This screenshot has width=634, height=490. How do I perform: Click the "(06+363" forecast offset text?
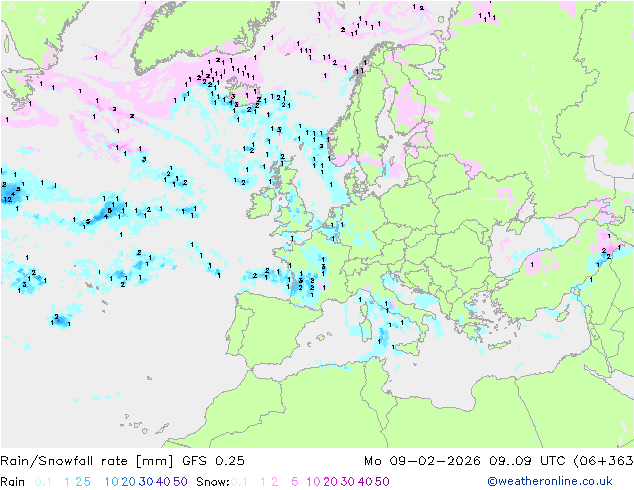(x=603, y=461)
